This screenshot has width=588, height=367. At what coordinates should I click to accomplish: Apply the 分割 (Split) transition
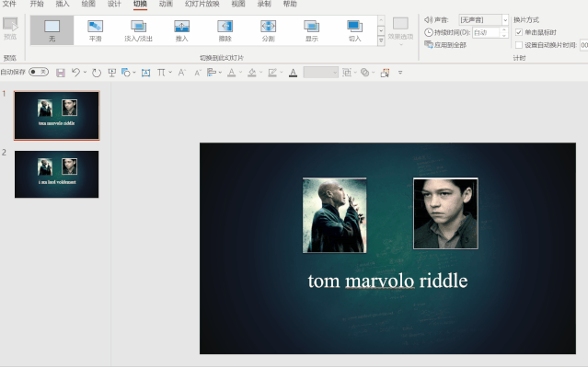point(268,30)
